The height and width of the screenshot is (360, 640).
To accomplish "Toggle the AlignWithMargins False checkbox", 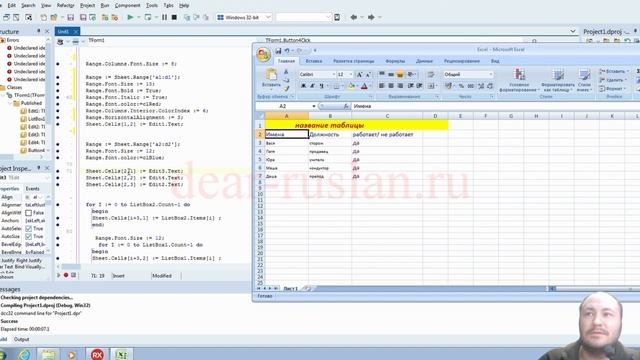I will (x=29, y=213).
